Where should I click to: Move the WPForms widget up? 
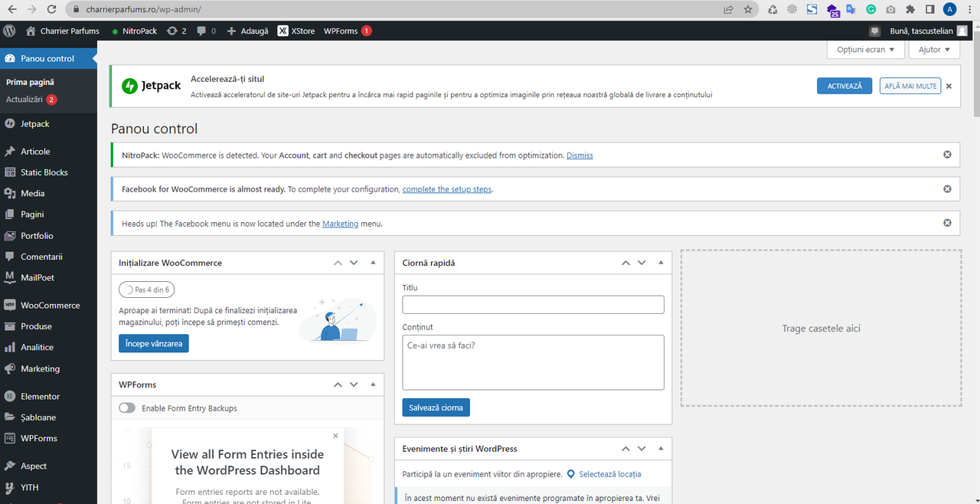(338, 385)
